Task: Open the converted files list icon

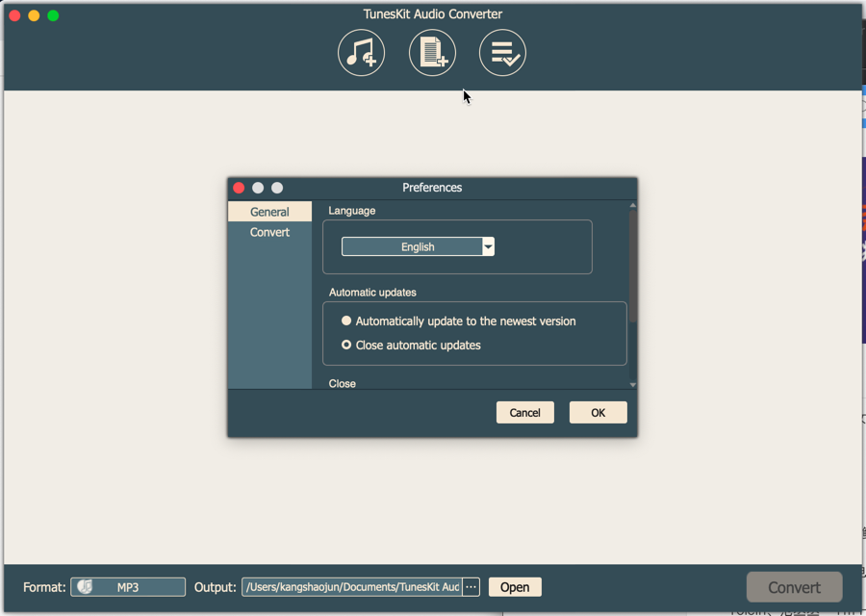Action: click(502, 53)
